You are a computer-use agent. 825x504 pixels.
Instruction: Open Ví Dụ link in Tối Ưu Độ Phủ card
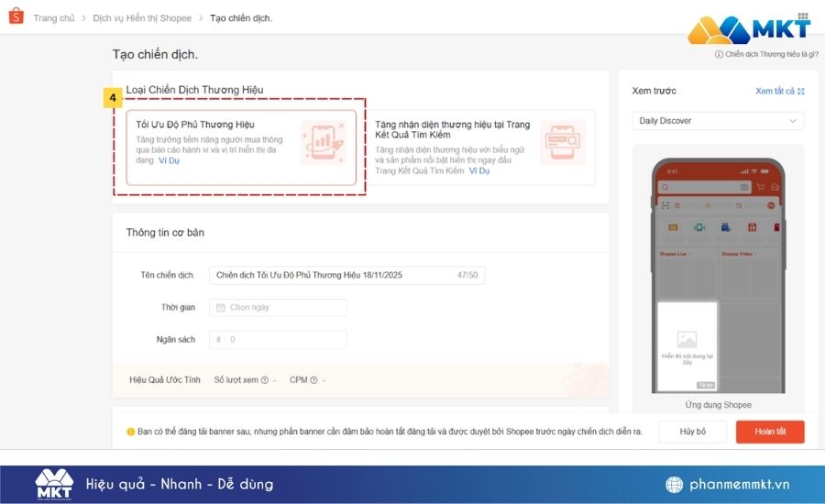click(169, 161)
